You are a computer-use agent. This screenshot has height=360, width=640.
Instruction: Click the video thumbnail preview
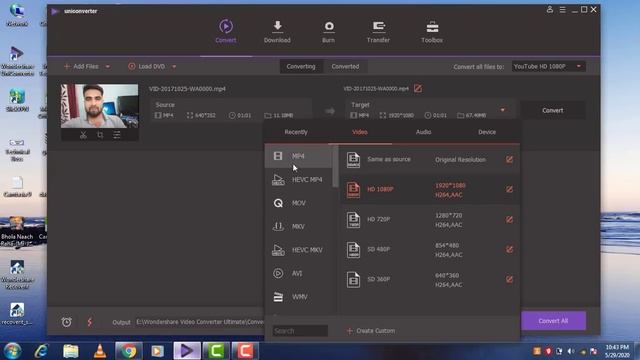[100, 106]
